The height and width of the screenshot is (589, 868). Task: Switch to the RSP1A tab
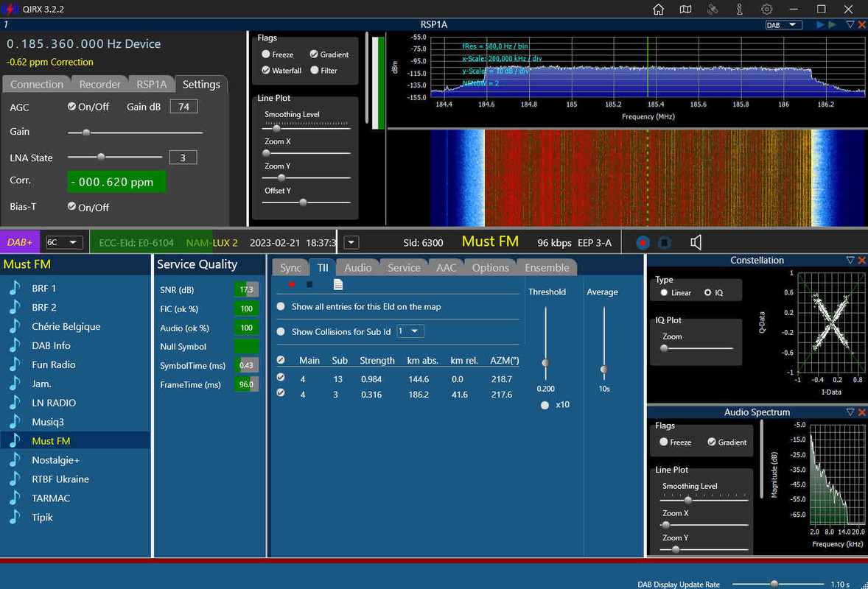pyautogui.click(x=152, y=84)
